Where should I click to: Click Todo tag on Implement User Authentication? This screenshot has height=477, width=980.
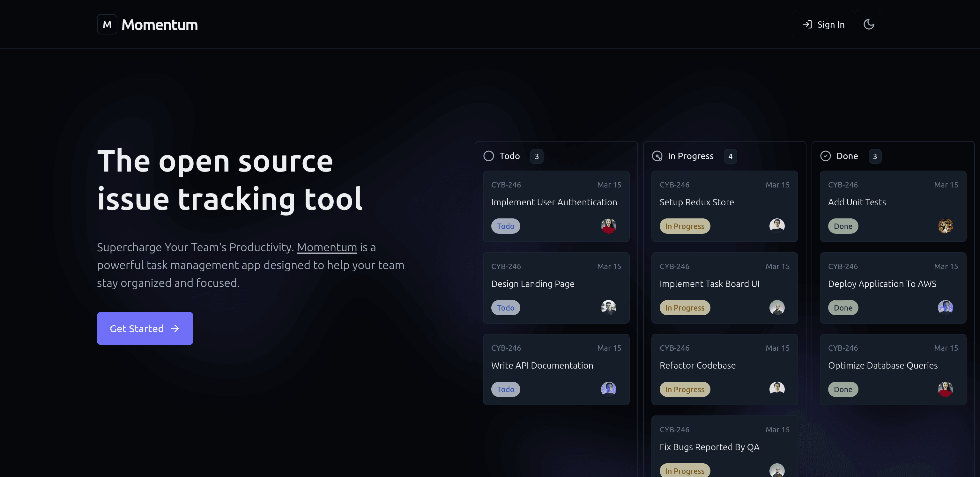pyautogui.click(x=506, y=226)
